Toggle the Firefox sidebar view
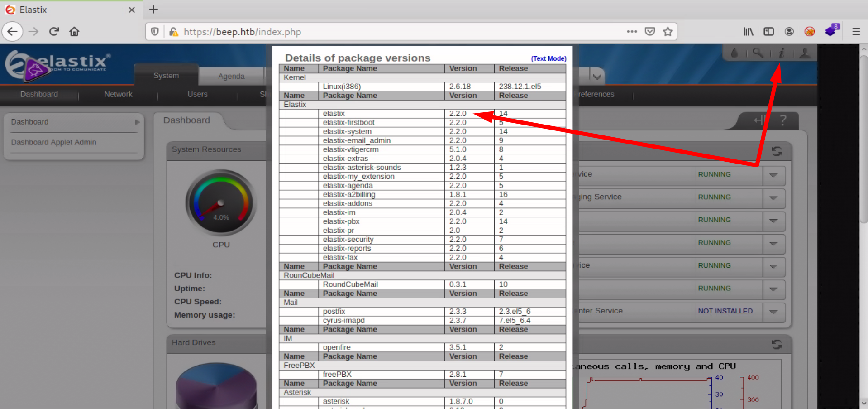This screenshot has width=868, height=409. pyautogui.click(x=768, y=32)
